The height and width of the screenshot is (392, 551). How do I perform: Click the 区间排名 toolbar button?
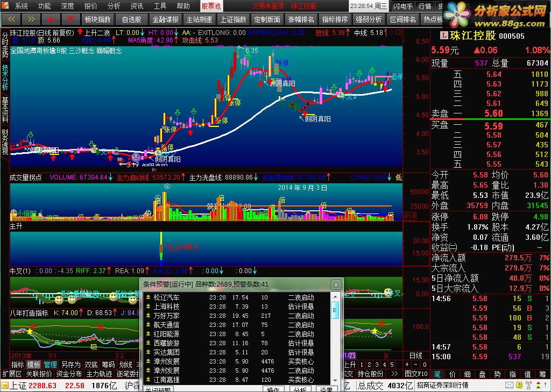point(402,19)
